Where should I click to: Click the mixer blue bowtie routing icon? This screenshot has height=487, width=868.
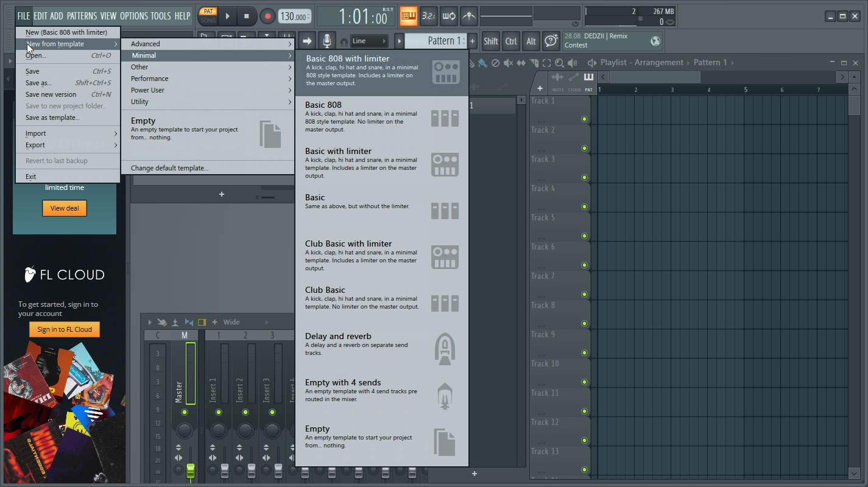(x=189, y=322)
